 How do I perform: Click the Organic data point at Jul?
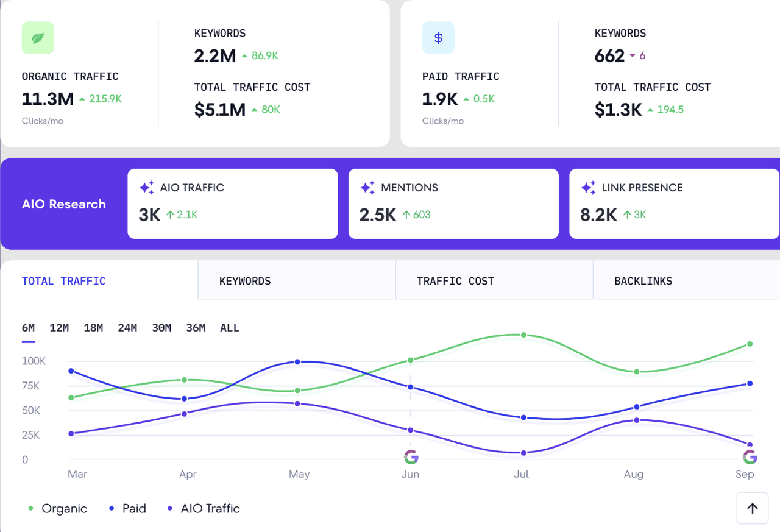(x=523, y=335)
